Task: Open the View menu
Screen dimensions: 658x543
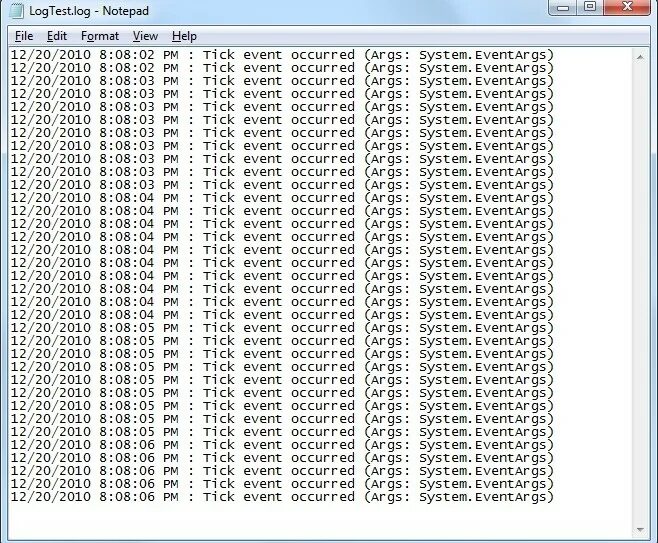Action: coord(145,36)
